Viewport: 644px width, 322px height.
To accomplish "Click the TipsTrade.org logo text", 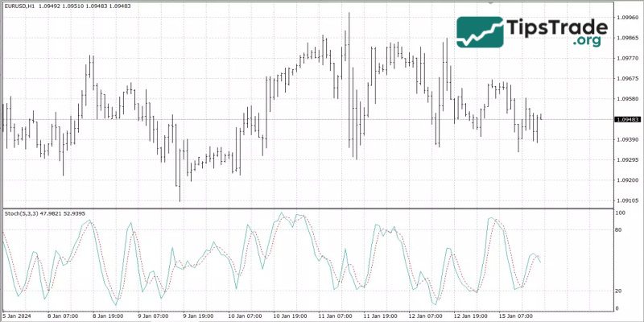I will [x=555, y=32].
